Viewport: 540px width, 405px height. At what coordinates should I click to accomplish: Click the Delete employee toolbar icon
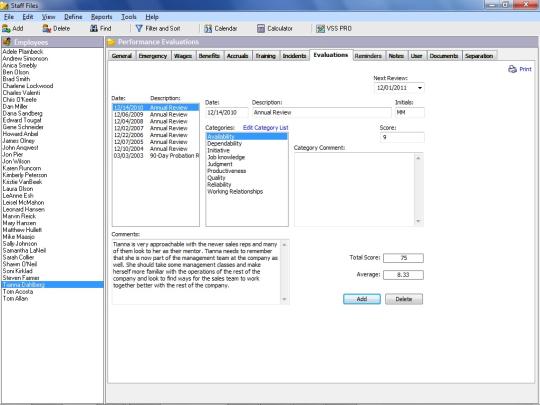pos(47,29)
